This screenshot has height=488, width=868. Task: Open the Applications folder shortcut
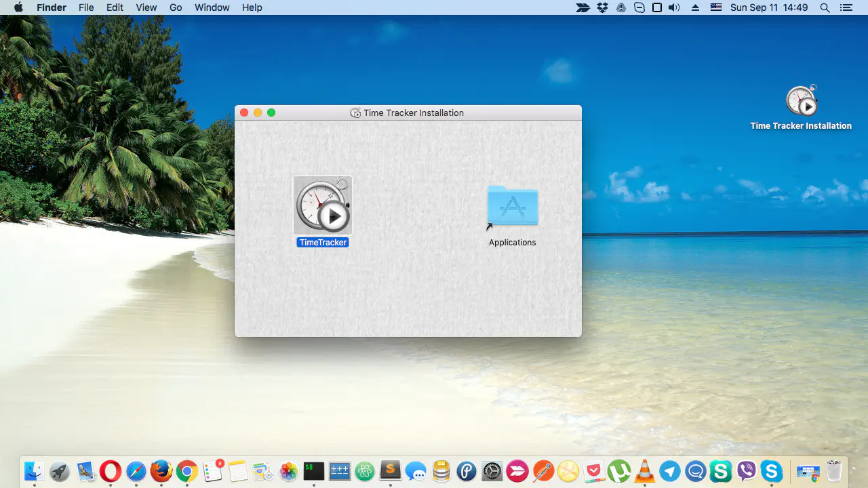(x=513, y=206)
